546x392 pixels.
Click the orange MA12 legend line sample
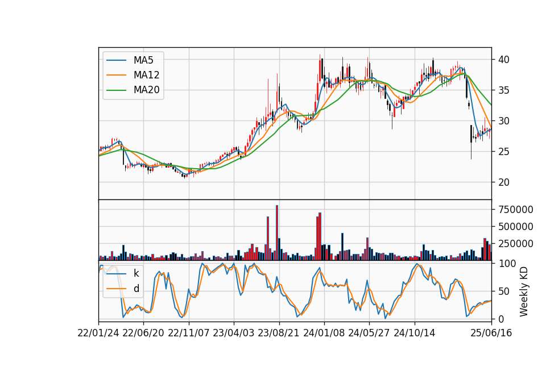pyautogui.click(x=116, y=75)
